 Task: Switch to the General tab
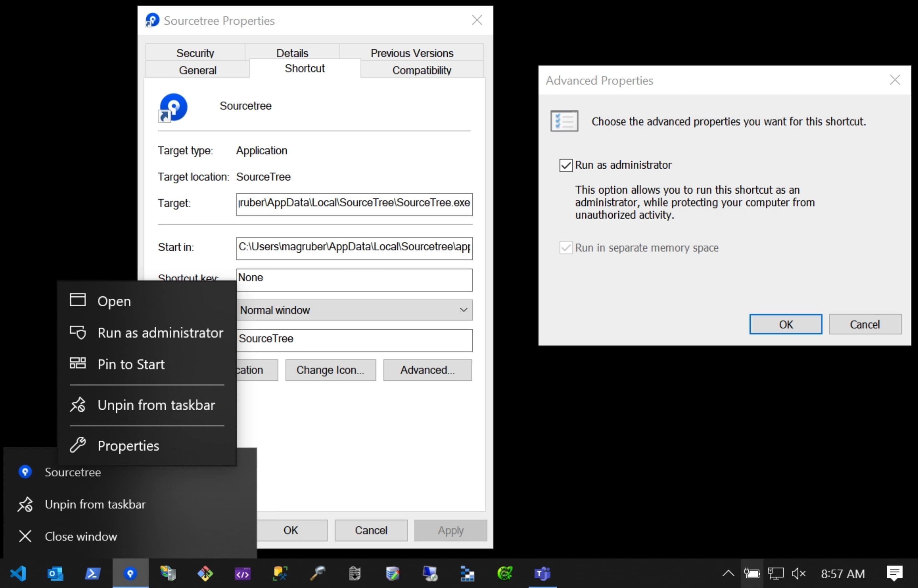pos(198,70)
